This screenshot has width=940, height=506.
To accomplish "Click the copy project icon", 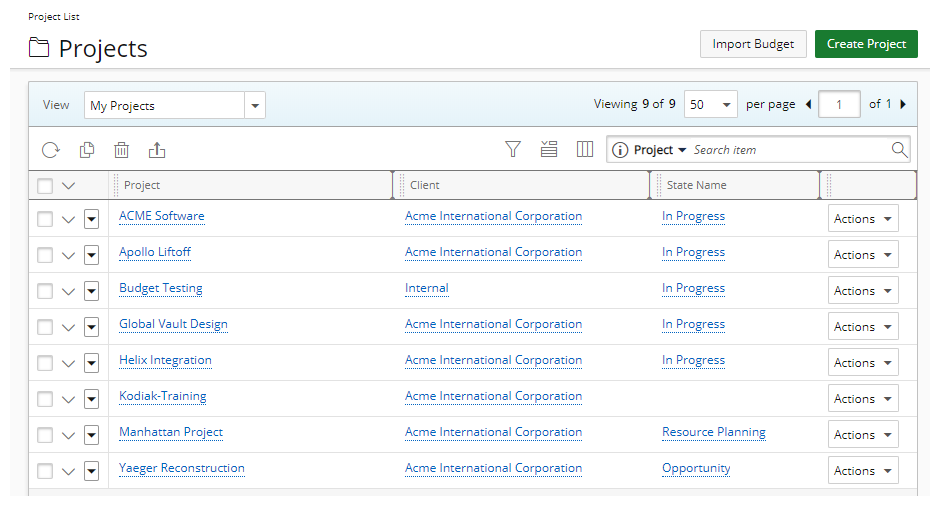I will click(x=87, y=150).
